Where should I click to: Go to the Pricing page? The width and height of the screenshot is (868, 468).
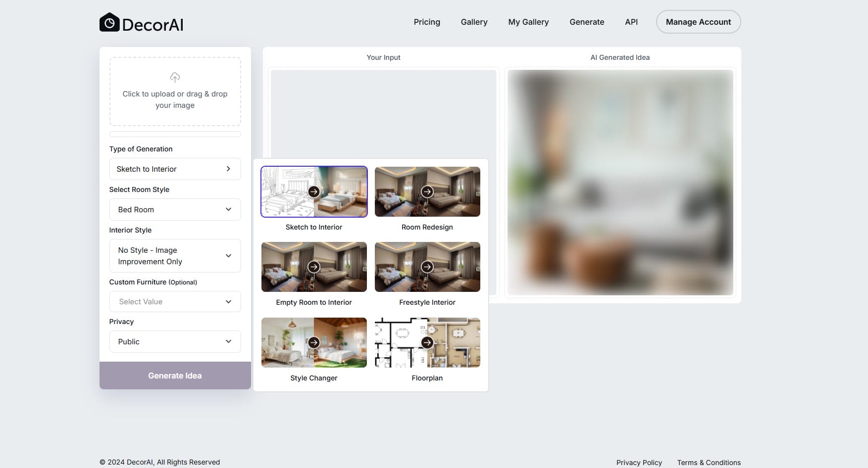(427, 22)
